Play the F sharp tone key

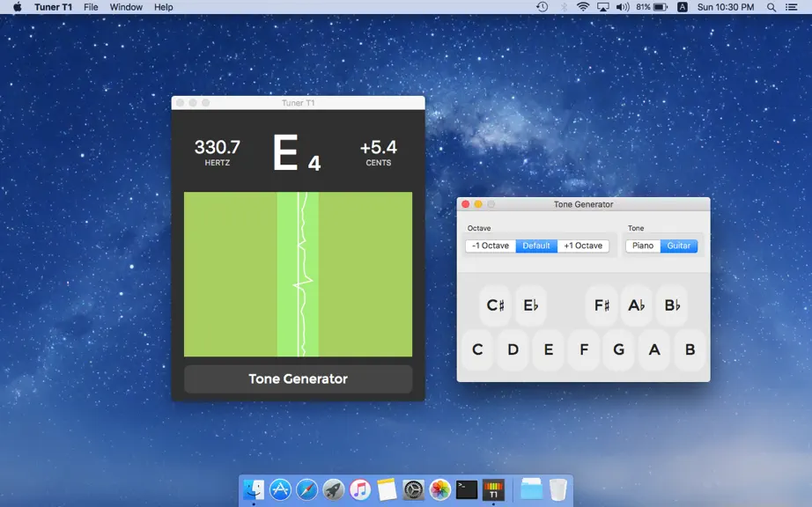[602, 305]
